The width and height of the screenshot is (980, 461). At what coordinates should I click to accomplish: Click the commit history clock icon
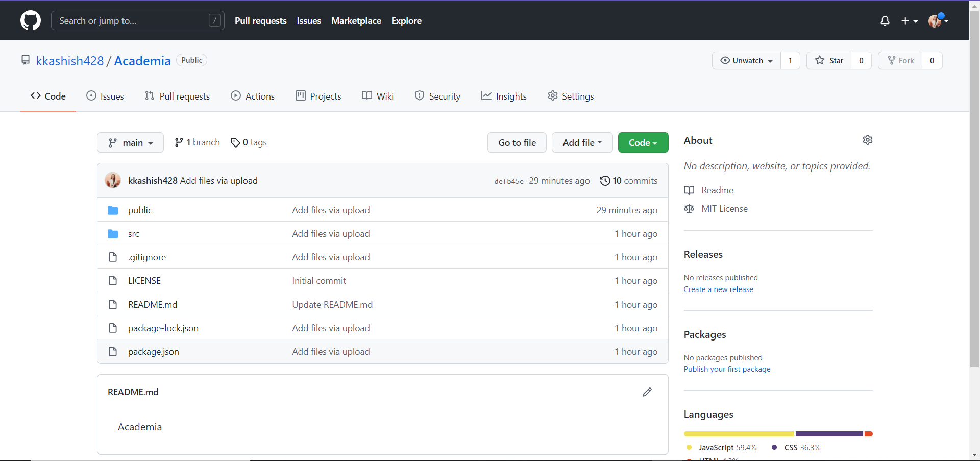click(x=605, y=181)
